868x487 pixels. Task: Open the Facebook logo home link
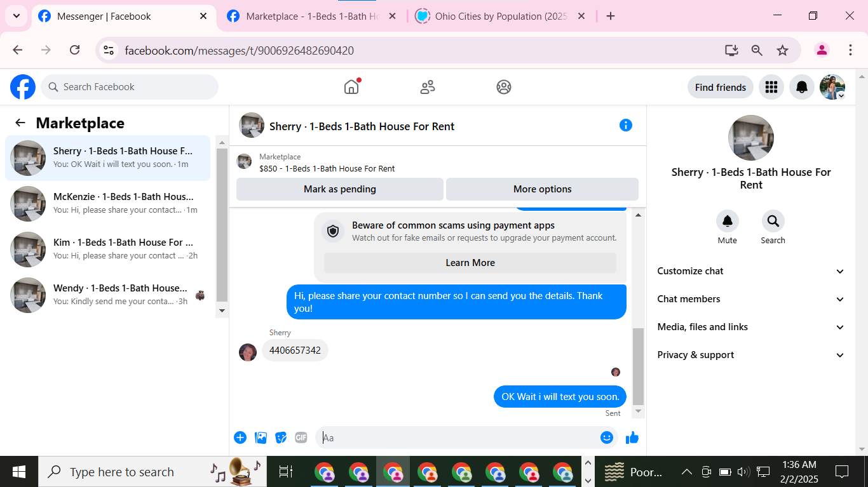23,87
